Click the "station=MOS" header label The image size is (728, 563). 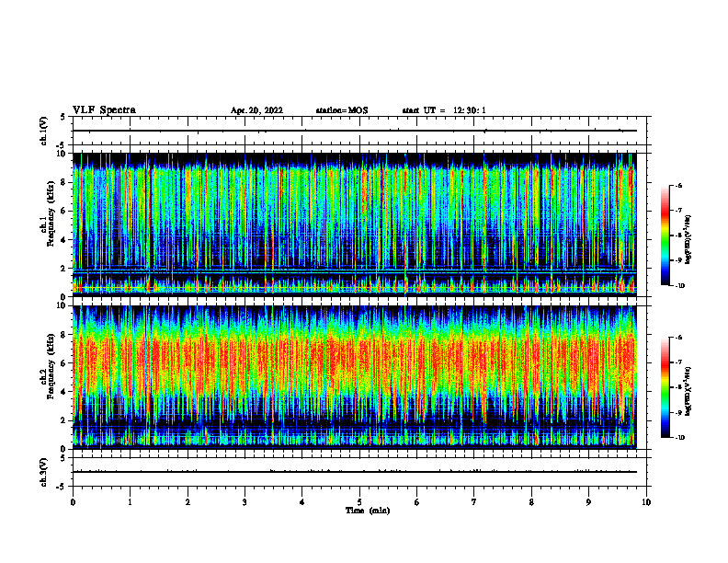click(342, 110)
